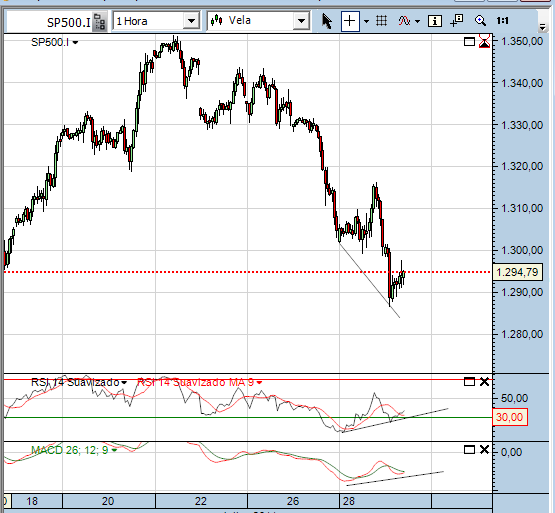Select the zoom magnifier tool
The height and width of the screenshot is (513, 555).
(x=480, y=21)
